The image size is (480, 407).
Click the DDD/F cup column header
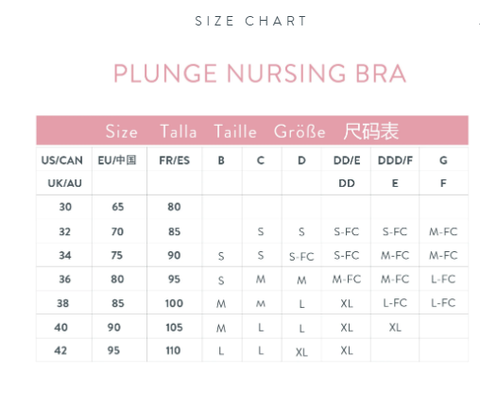click(x=395, y=160)
